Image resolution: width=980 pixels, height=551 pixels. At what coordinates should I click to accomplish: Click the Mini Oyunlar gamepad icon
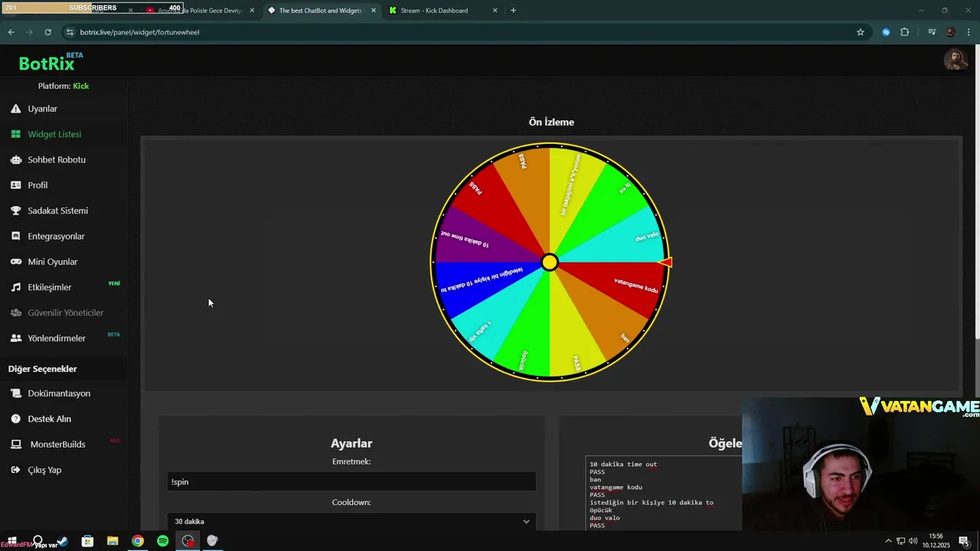(15, 262)
